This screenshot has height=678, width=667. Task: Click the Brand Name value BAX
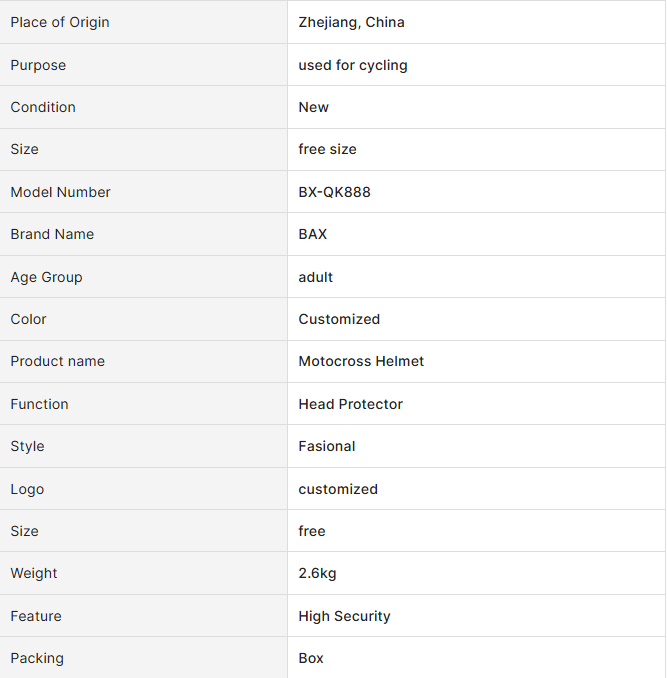(313, 234)
